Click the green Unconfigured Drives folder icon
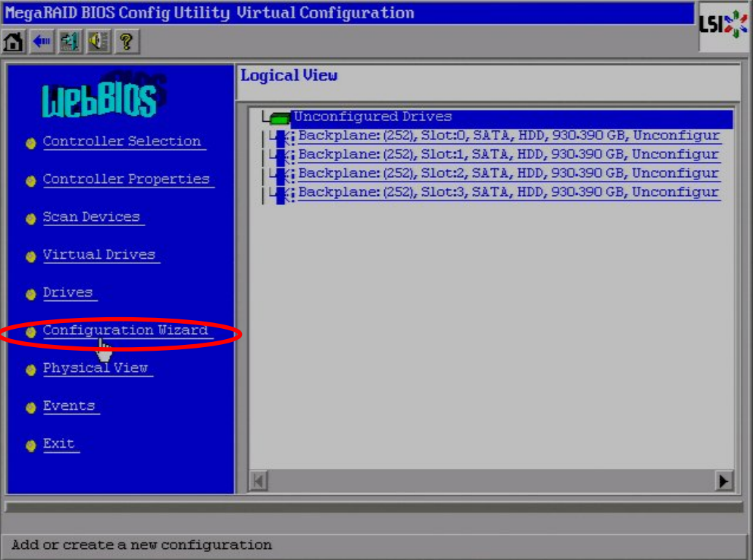The height and width of the screenshot is (560, 753). [280, 118]
